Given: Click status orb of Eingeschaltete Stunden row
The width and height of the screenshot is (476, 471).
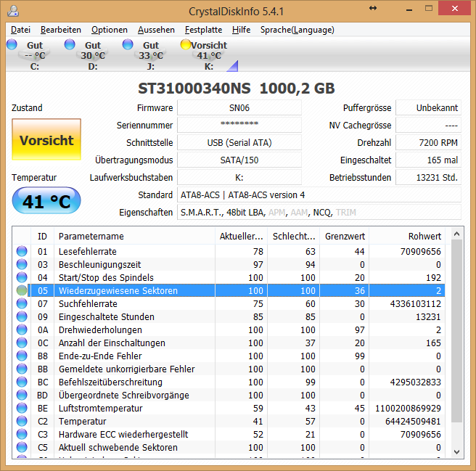Looking at the screenshot, I should [x=22, y=316].
